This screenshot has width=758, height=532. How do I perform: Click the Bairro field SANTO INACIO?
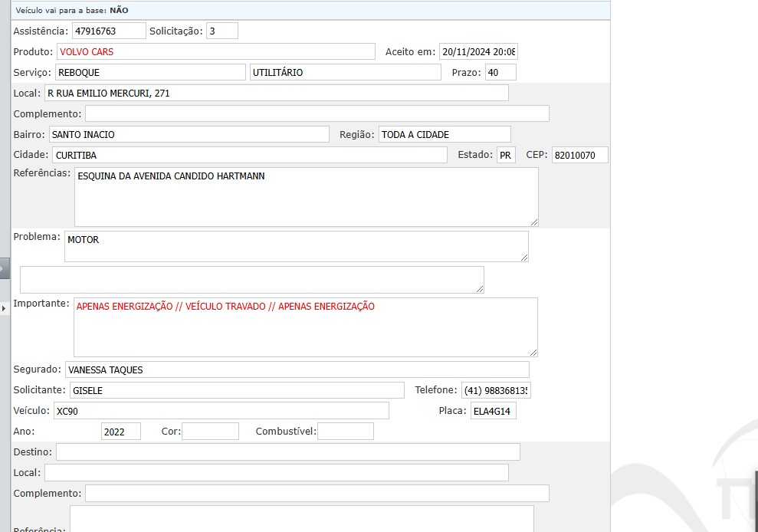pos(189,134)
